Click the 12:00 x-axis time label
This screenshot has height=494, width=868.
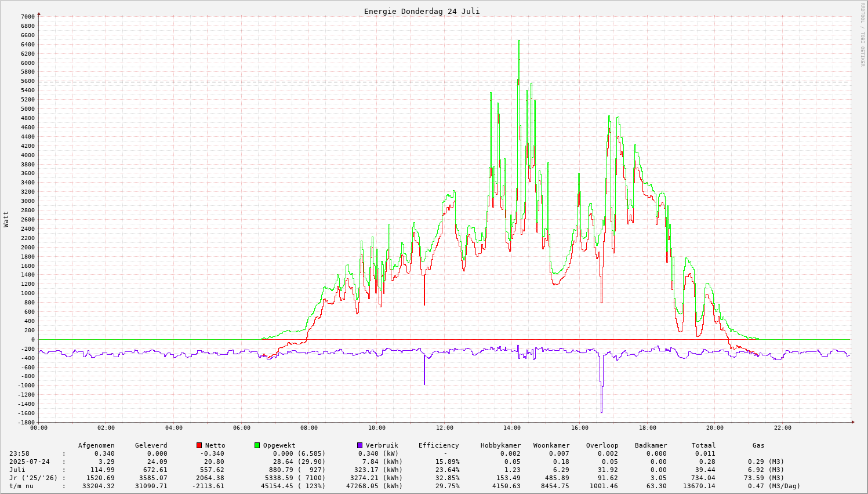(444, 428)
